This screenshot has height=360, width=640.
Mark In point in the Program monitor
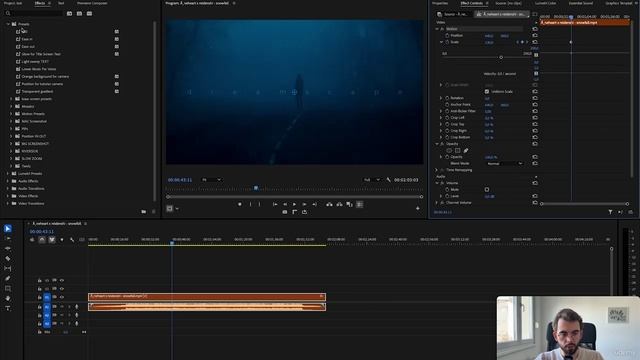point(250,204)
